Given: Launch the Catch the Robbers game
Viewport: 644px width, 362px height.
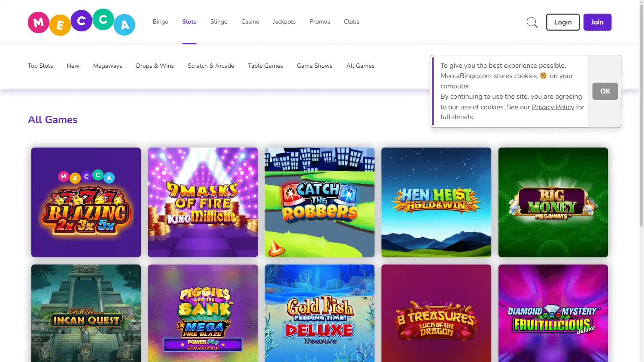Looking at the screenshot, I should tap(320, 202).
